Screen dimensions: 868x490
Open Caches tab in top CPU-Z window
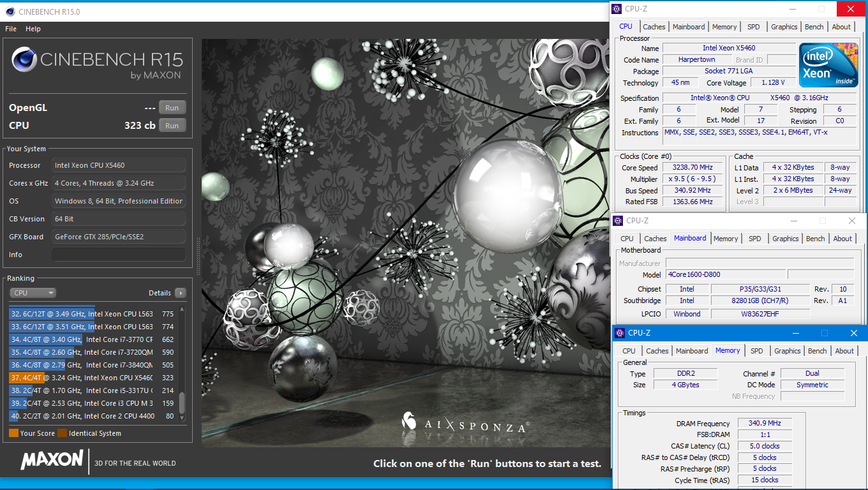[654, 27]
